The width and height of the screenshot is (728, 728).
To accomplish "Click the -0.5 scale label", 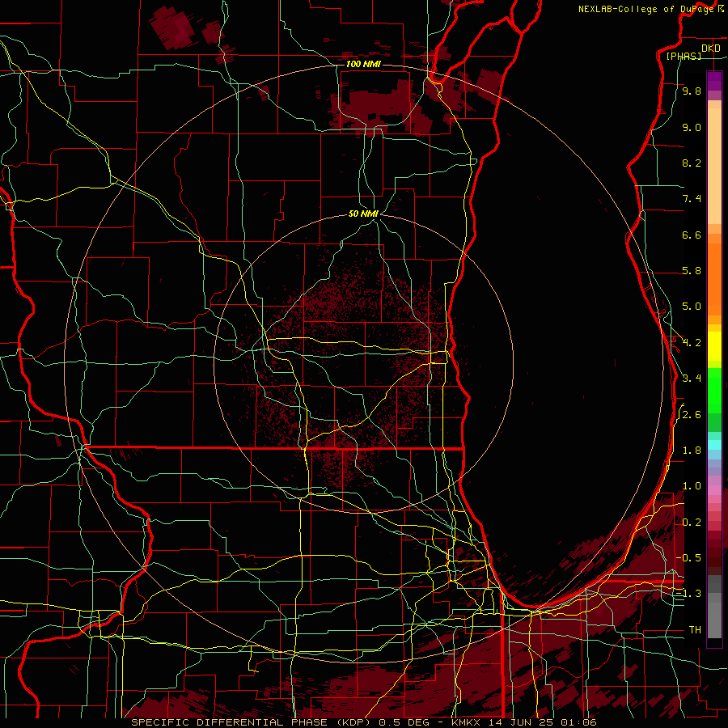I will pyautogui.click(x=688, y=557).
